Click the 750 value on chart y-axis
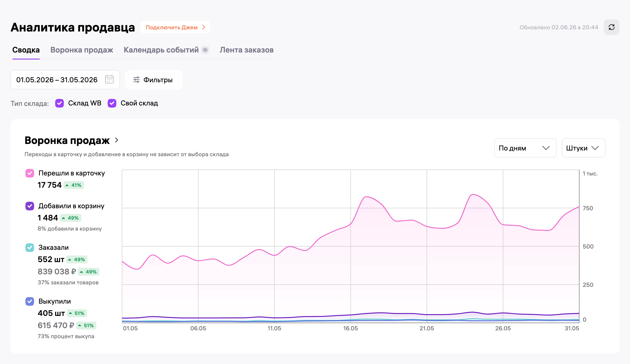630x364 pixels. click(588, 208)
